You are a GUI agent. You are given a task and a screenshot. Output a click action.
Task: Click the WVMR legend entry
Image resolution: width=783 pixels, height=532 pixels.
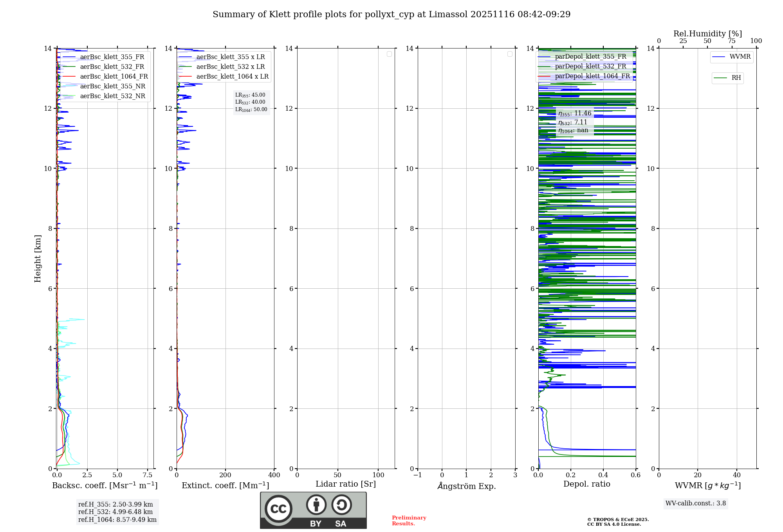(x=740, y=57)
